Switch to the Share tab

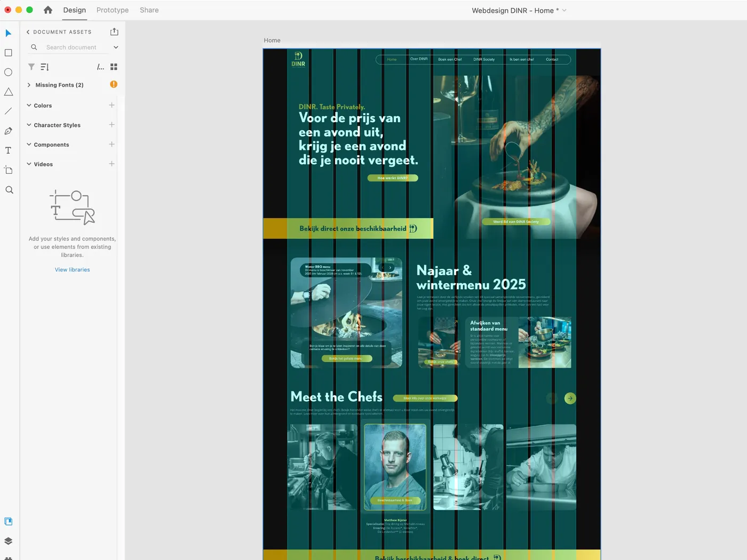point(149,10)
